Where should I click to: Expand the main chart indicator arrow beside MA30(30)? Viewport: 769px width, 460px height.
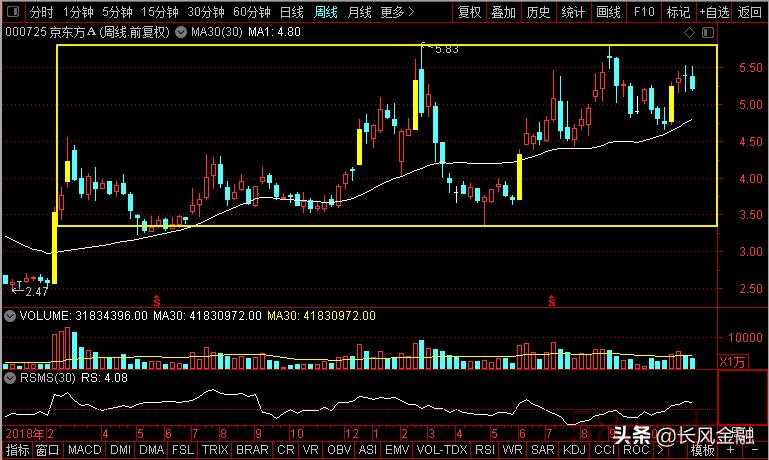(180, 32)
